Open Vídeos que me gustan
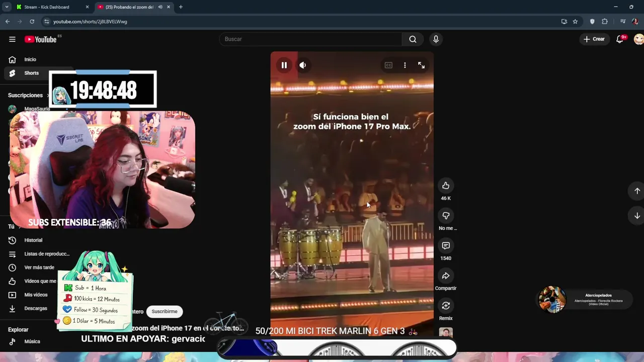 pyautogui.click(x=40, y=281)
